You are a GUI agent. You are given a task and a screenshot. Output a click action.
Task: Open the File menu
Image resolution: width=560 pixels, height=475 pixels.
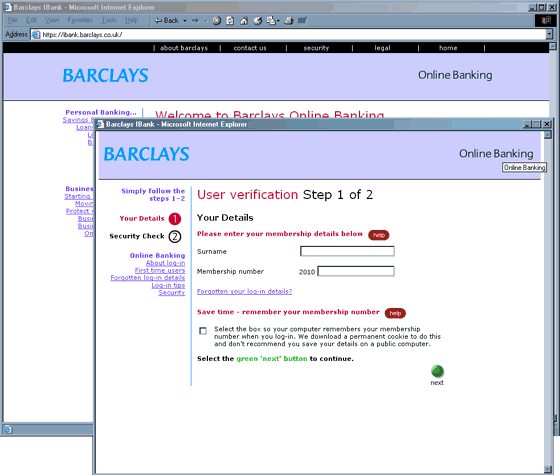[x=12, y=20]
